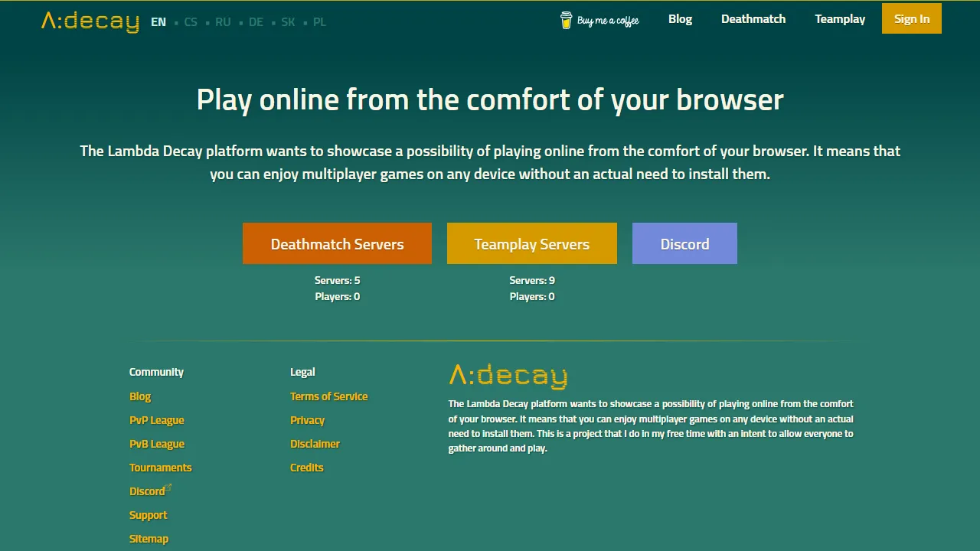
Task: Open the Deathmatch page from navbar
Action: pyautogui.click(x=753, y=18)
